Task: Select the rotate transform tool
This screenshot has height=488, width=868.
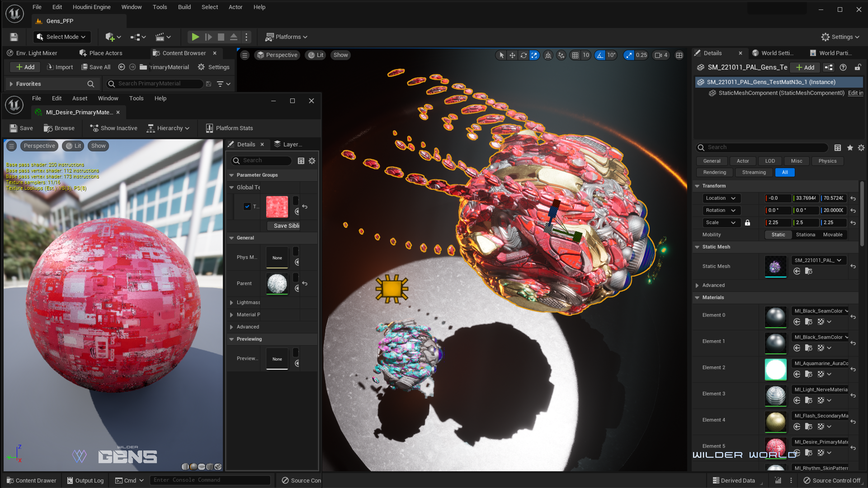Action: point(523,55)
